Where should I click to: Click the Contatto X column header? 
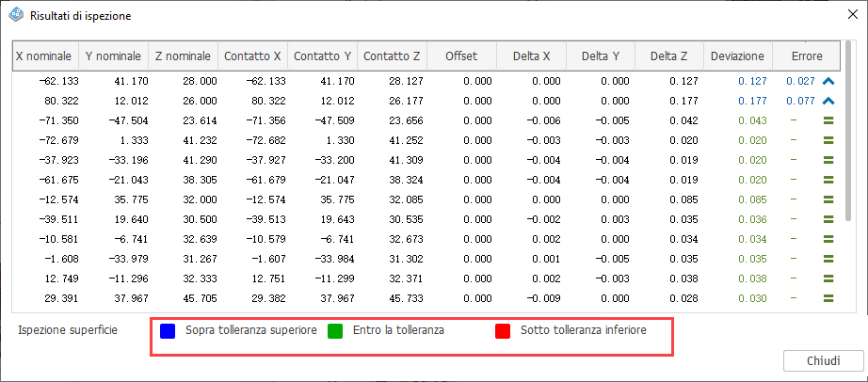coord(252,56)
